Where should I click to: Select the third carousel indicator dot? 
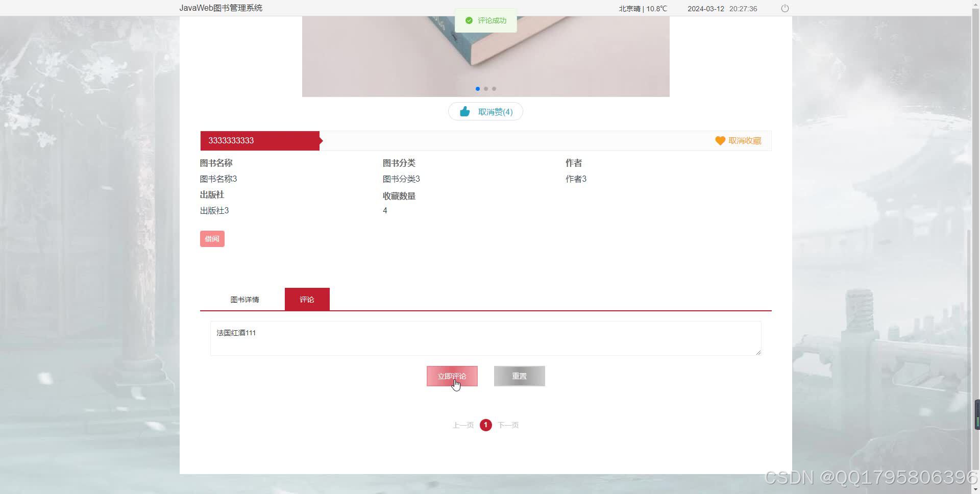494,89
